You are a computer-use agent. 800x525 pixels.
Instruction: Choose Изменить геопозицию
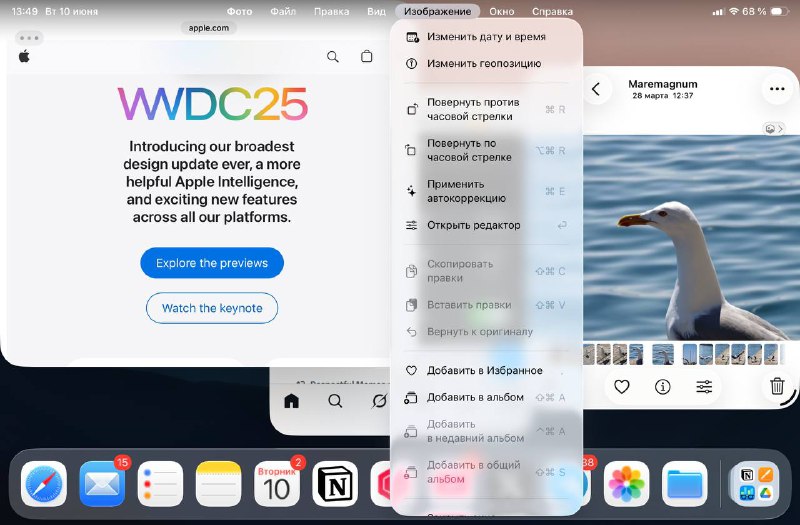pyautogui.click(x=486, y=64)
